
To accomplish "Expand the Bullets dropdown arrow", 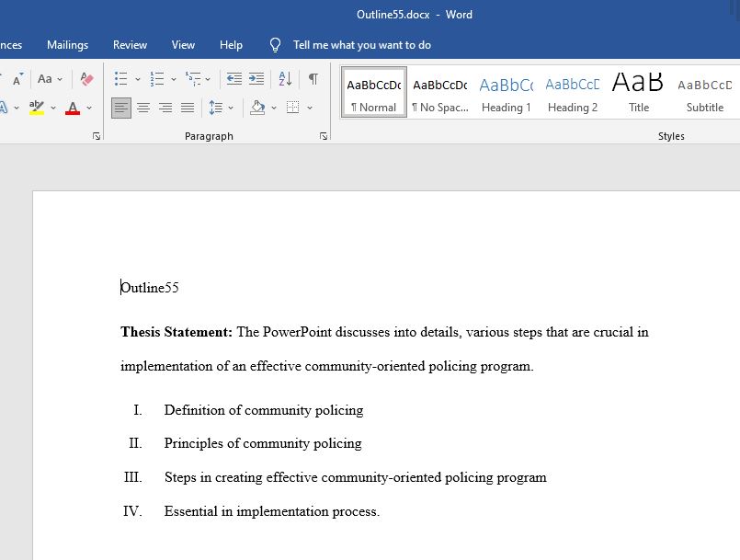I will (138, 79).
